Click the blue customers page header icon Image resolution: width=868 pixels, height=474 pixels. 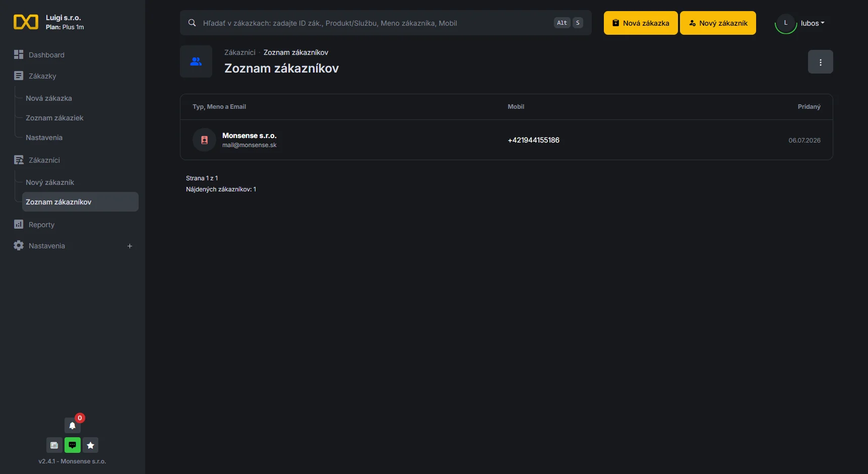pos(196,61)
